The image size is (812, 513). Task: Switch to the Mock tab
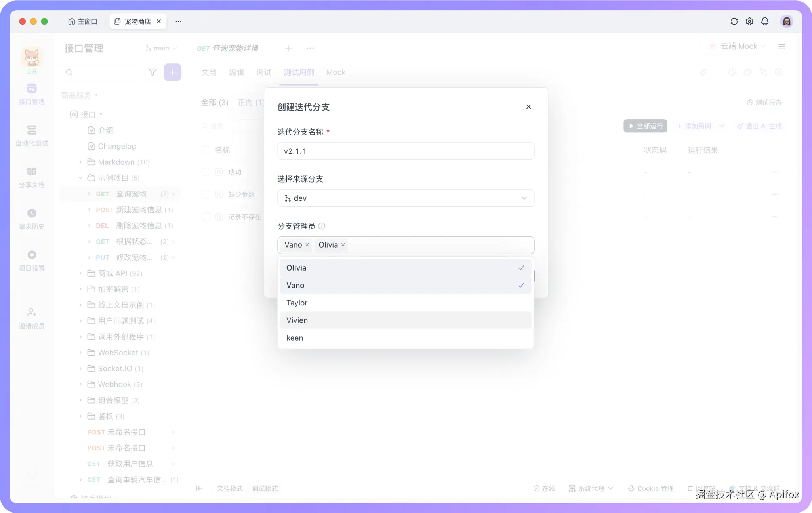coord(335,72)
